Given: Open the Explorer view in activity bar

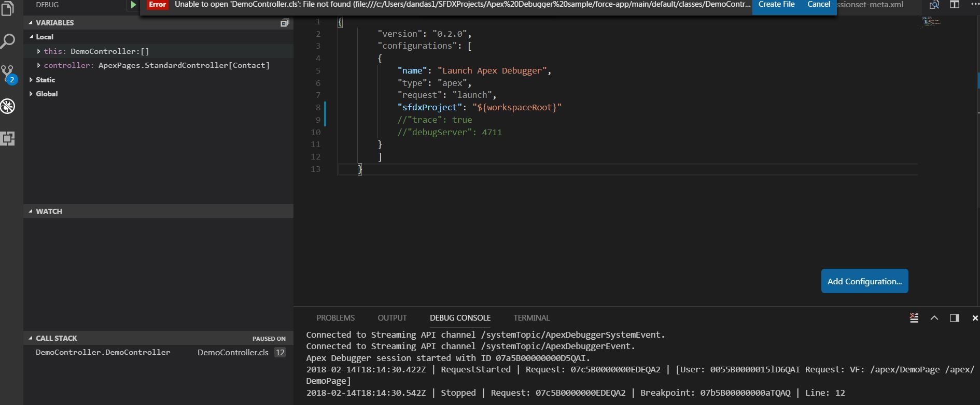Looking at the screenshot, I should 8,8.
